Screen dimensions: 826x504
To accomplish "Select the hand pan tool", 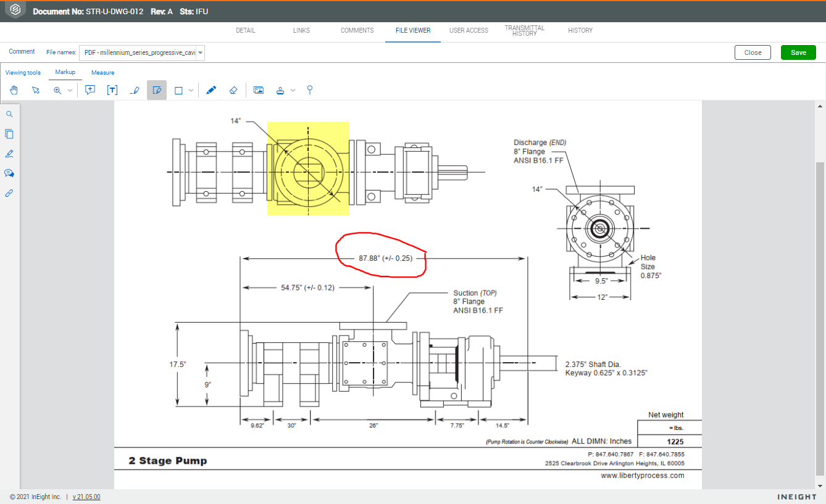I will pos(14,90).
